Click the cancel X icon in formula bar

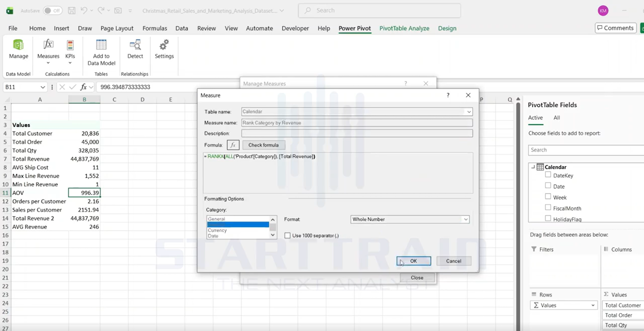62,87
